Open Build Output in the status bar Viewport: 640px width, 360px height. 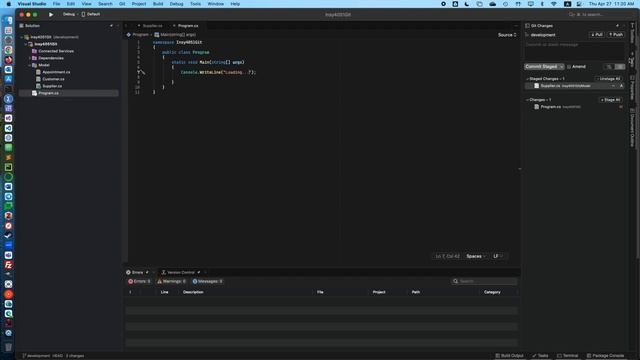[x=509, y=356]
